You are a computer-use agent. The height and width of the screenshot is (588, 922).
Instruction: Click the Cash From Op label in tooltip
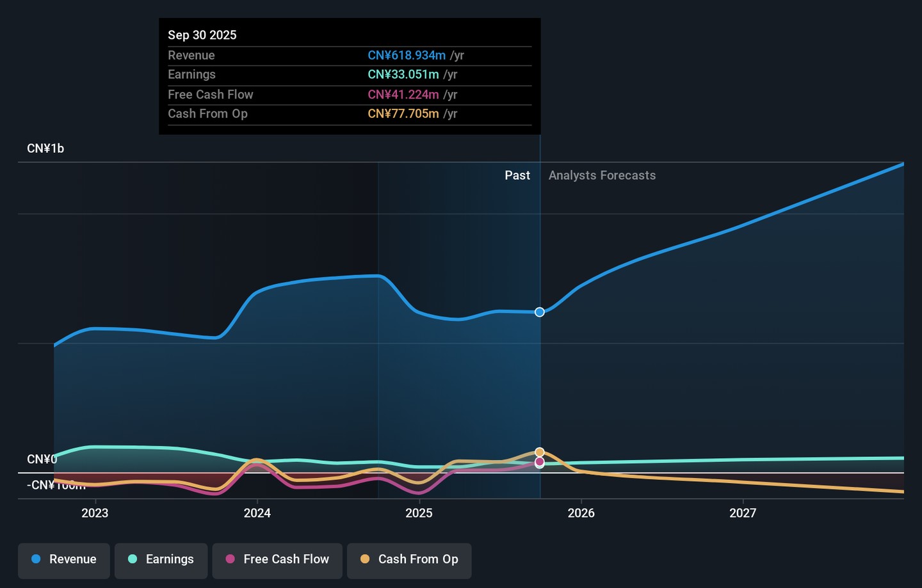pos(207,114)
